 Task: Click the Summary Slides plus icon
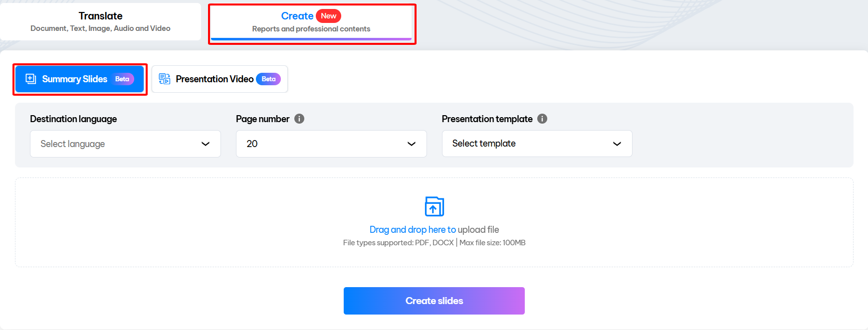[31, 79]
